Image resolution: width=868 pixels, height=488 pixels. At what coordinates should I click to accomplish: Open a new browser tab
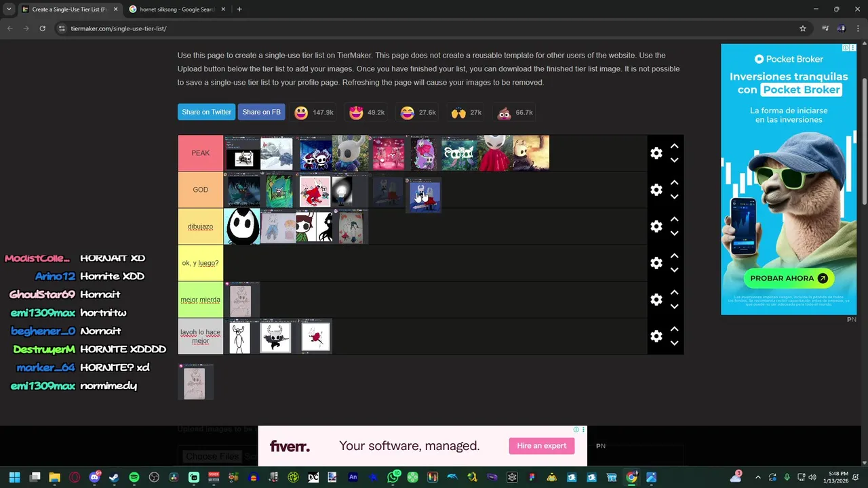click(x=239, y=9)
